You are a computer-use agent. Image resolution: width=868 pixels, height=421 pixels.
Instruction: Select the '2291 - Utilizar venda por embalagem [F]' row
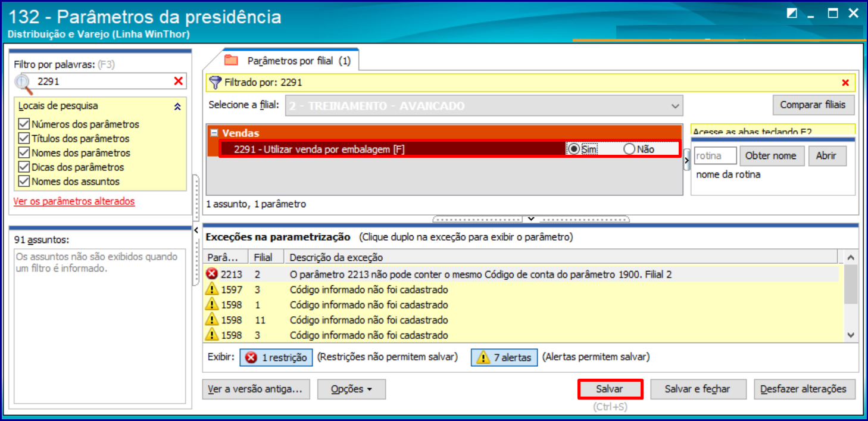[x=449, y=149]
